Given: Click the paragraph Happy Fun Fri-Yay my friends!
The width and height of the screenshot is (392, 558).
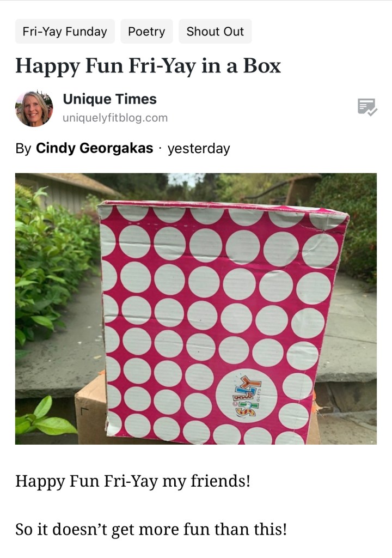Looking at the screenshot, I should tap(133, 481).
